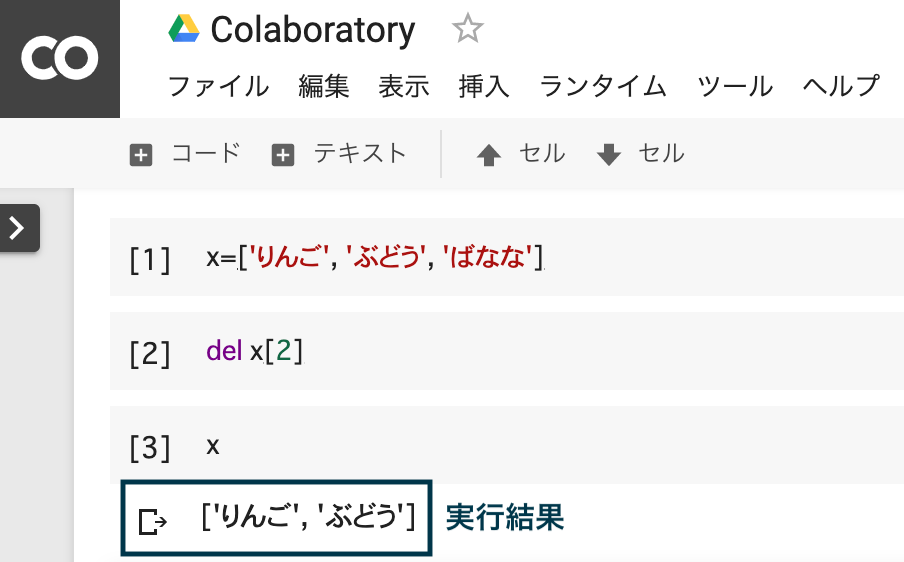Run cell [2] via its bracket indicator

pyautogui.click(x=150, y=353)
